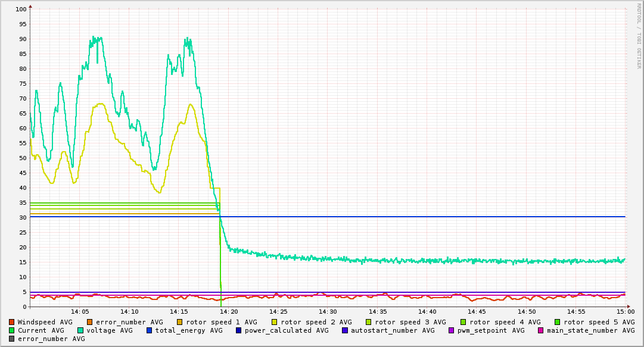Image resolution: width=644 pixels, height=347 pixels.
Task: Click the 15:00 time axis label
Action: (626, 312)
